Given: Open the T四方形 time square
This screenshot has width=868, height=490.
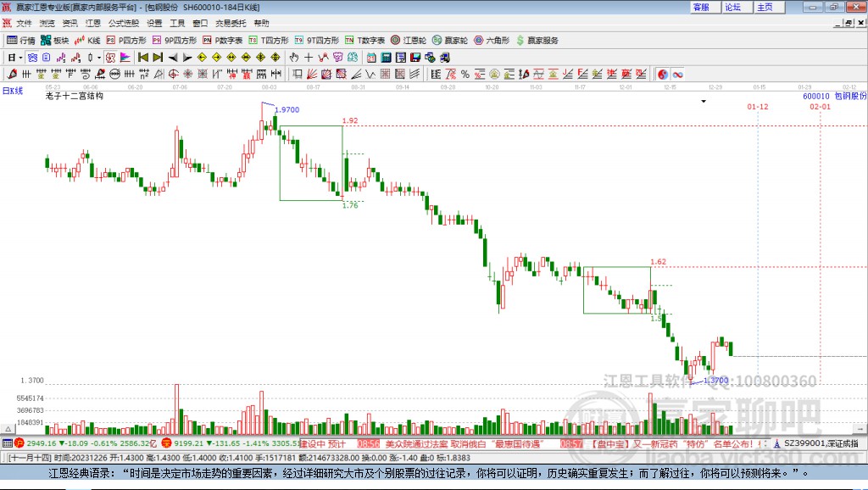Looking at the screenshot, I should (269, 41).
